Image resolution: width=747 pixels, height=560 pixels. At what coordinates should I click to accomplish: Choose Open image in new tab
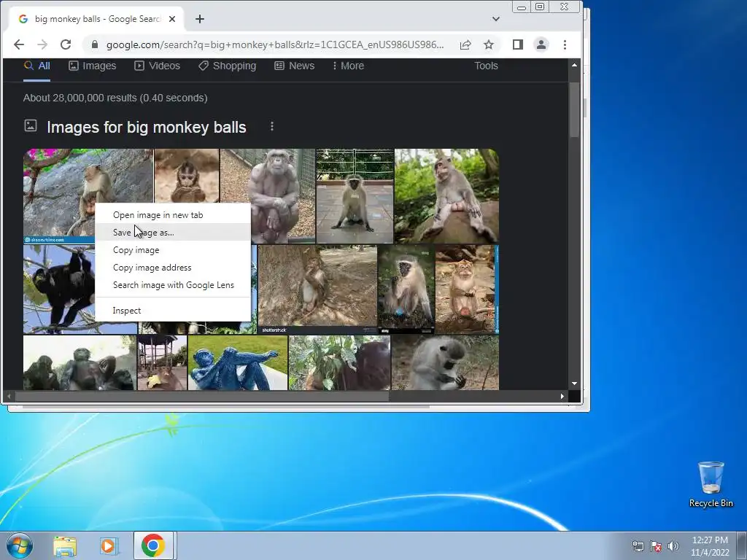point(173,215)
